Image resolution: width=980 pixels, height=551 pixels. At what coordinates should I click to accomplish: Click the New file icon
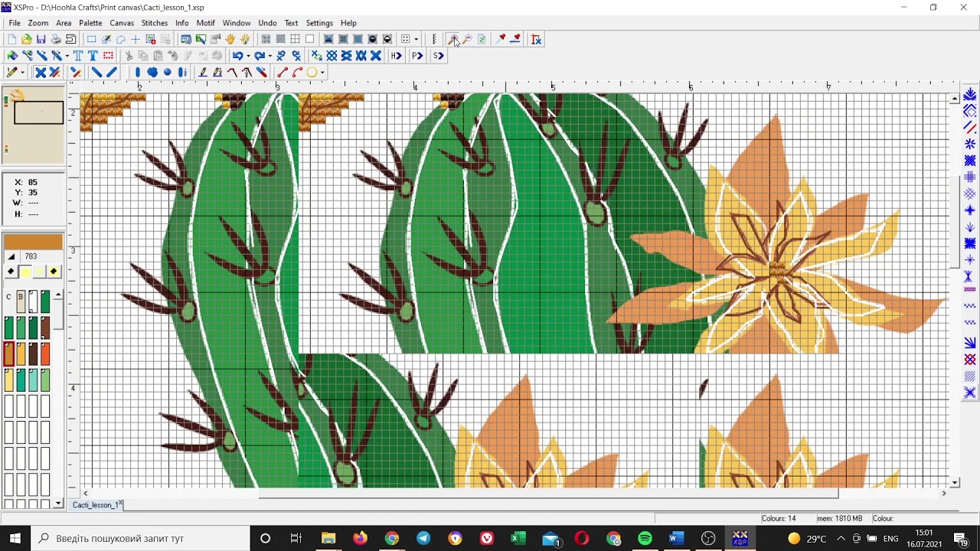click(12, 39)
